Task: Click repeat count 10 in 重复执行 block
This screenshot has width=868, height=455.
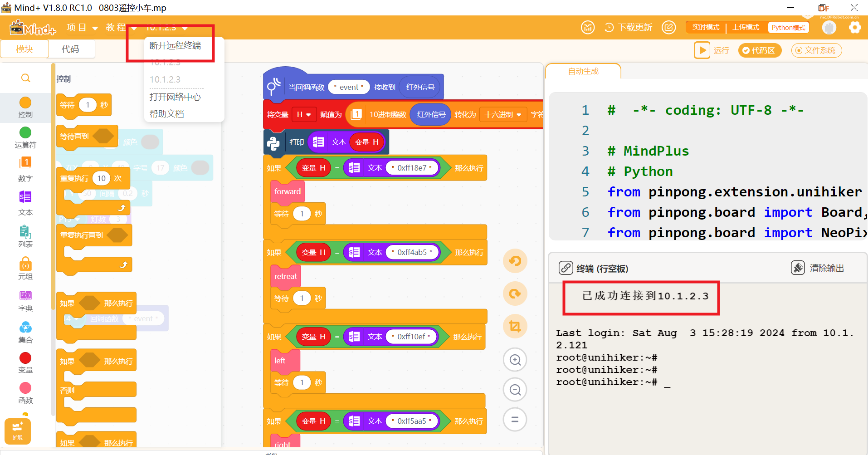Action: 102,178
